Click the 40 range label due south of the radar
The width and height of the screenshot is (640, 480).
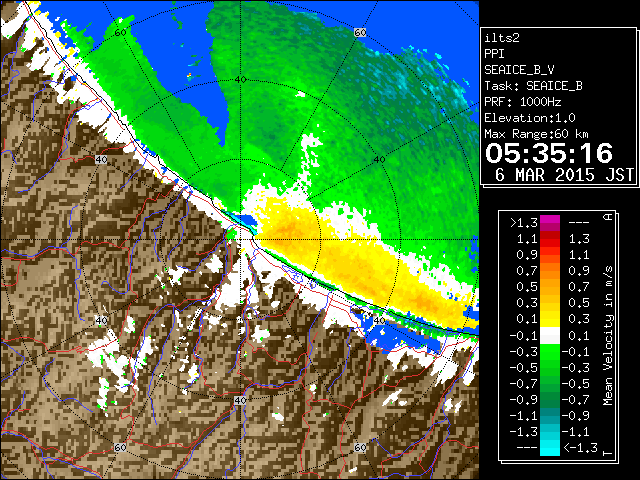[x=240, y=401]
